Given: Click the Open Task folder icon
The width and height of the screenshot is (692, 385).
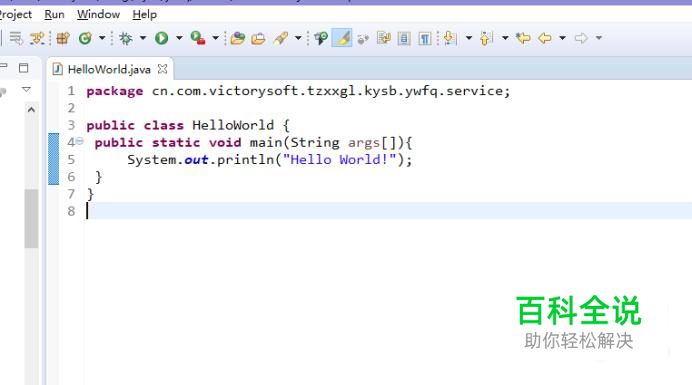Looking at the screenshot, I should (258, 38).
